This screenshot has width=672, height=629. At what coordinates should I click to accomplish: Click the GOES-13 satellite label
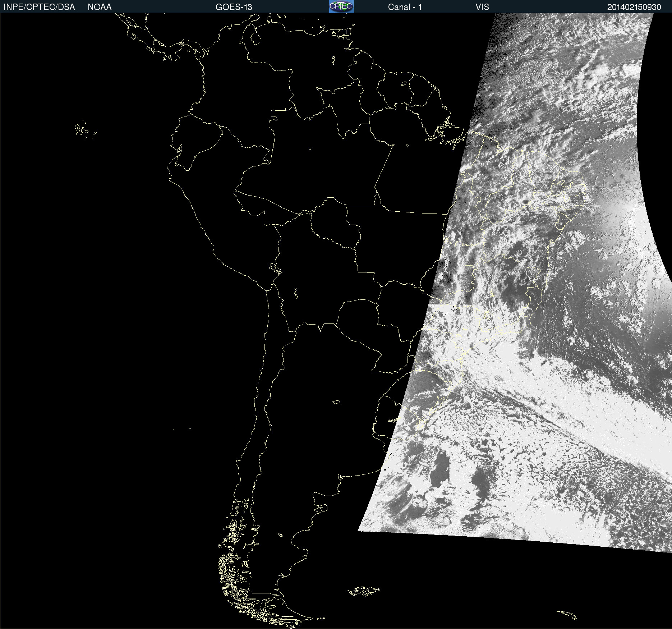[234, 7]
